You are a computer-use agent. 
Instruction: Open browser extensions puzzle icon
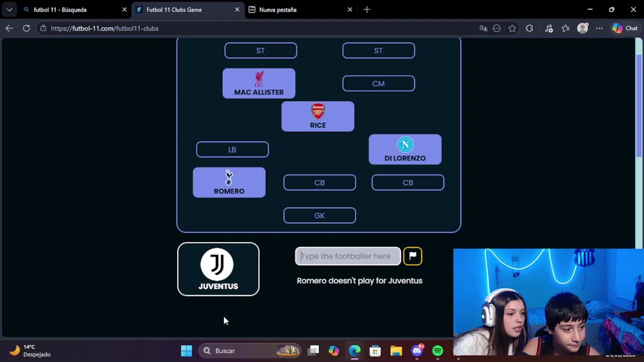pyautogui.click(x=529, y=28)
